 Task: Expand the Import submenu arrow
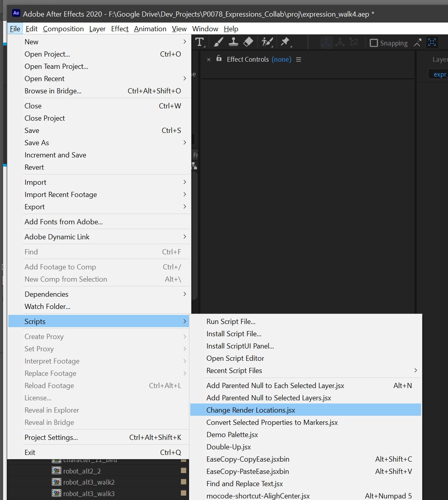(185, 182)
